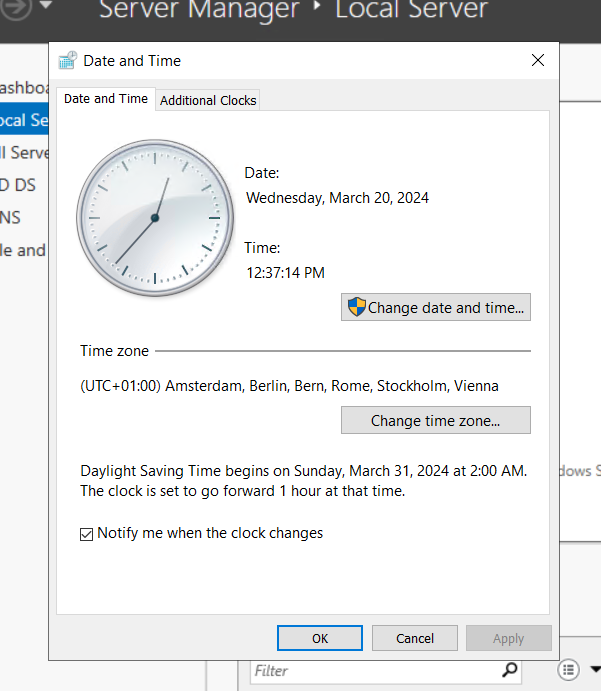Image resolution: width=601 pixels, height=691 pixels.
Task: Click the date Wednesday, March 20, 2024
Action: (337, 198)
